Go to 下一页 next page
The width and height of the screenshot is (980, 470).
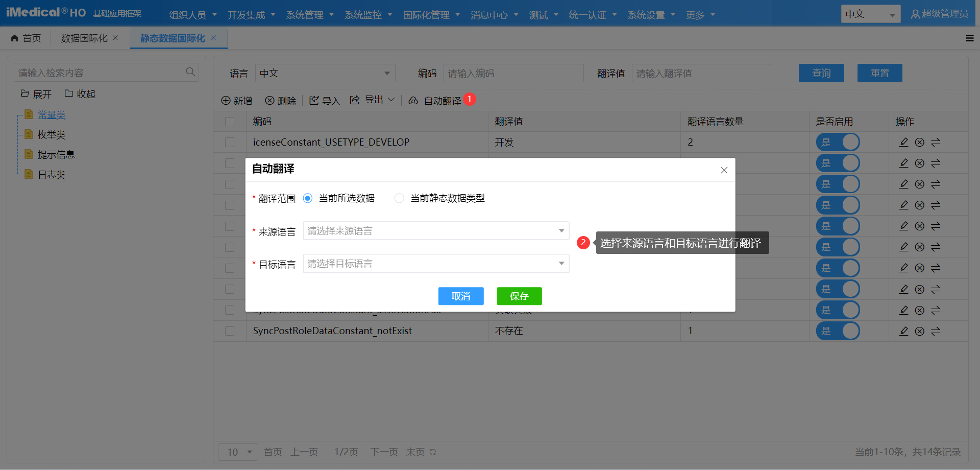pyautogui.click(x=384, y=452)
